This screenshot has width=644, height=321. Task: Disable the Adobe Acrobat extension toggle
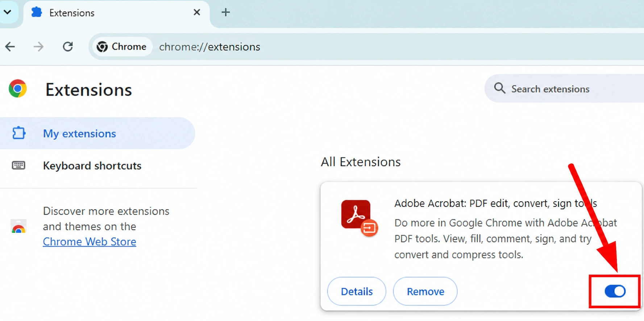[x=615, y=291]
